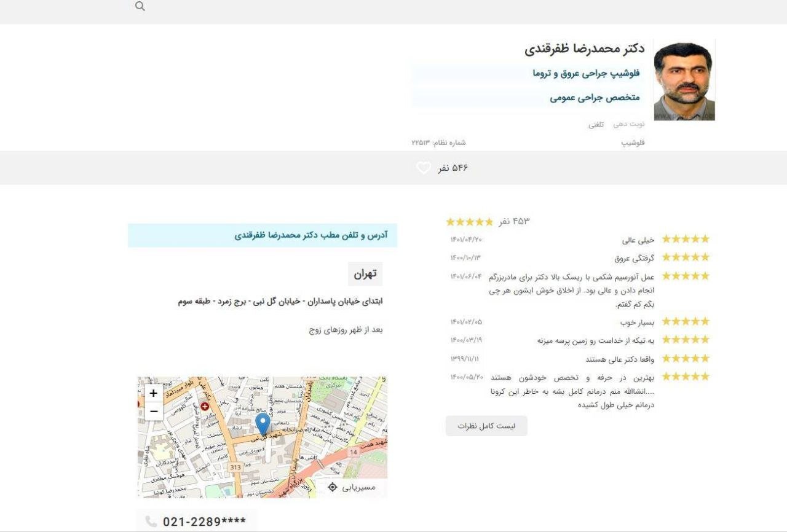The height and width of the screenshot is (532, 787).
Task: Click the red hospital marker on the map
Action: (x=204, y=406)
